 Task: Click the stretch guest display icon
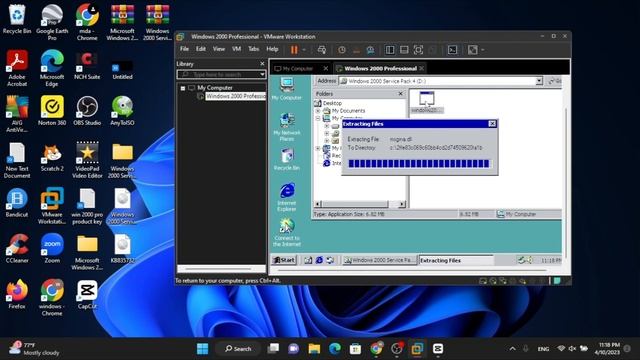[473, 50]
